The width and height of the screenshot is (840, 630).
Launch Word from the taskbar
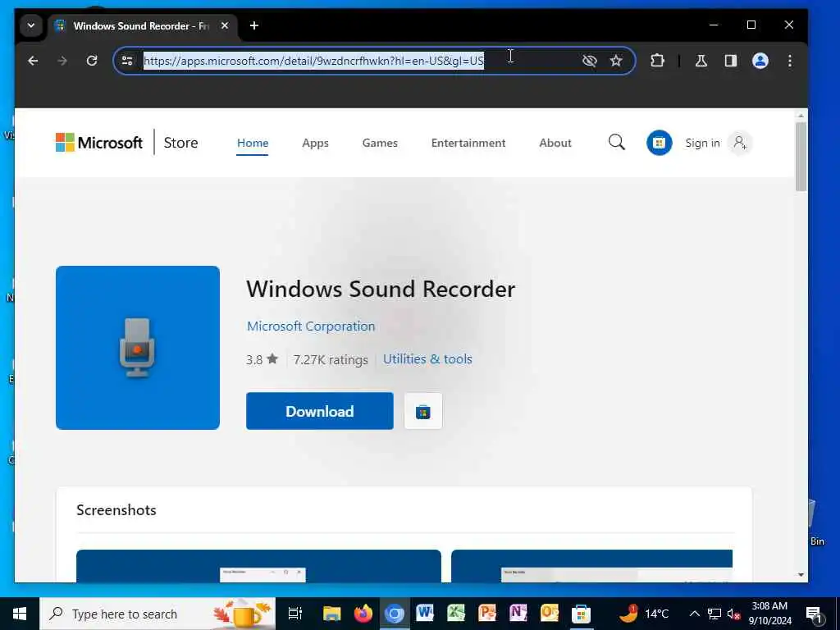tap(425, 614)
